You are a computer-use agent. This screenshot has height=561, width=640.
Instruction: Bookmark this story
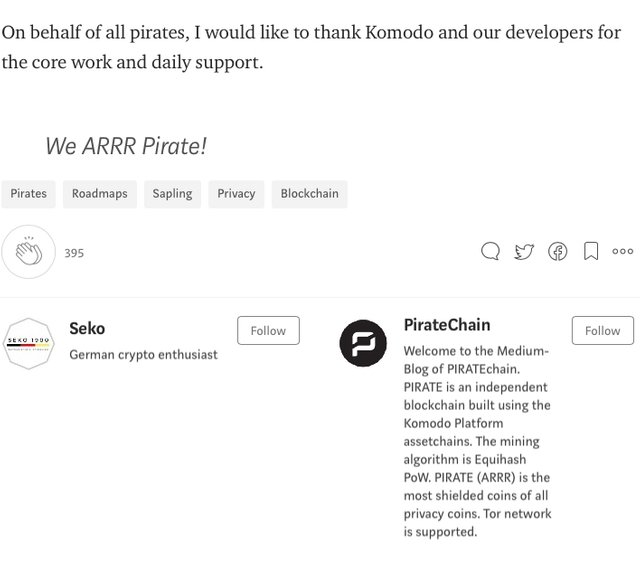click(x=591, y=251)
